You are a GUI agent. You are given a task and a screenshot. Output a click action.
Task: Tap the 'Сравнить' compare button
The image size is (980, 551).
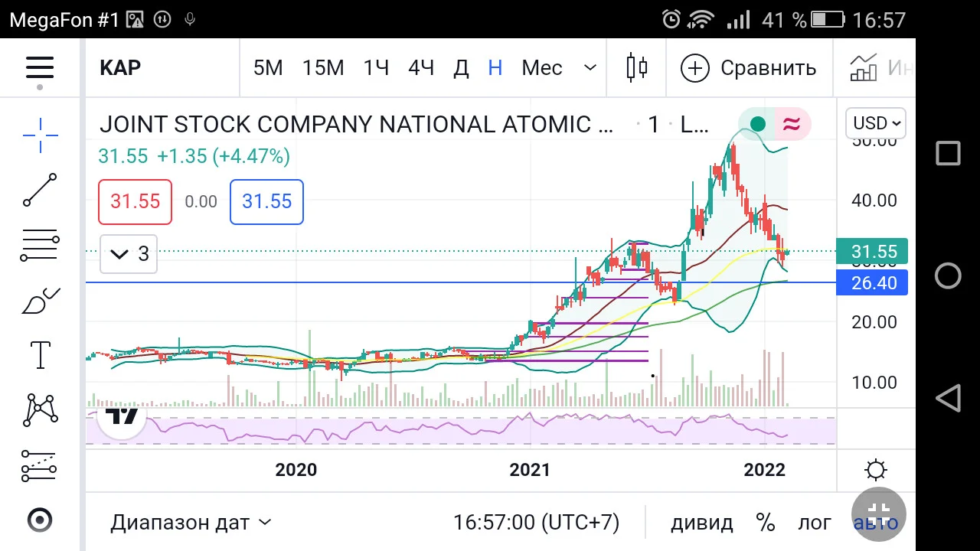(x=749, y=67)
